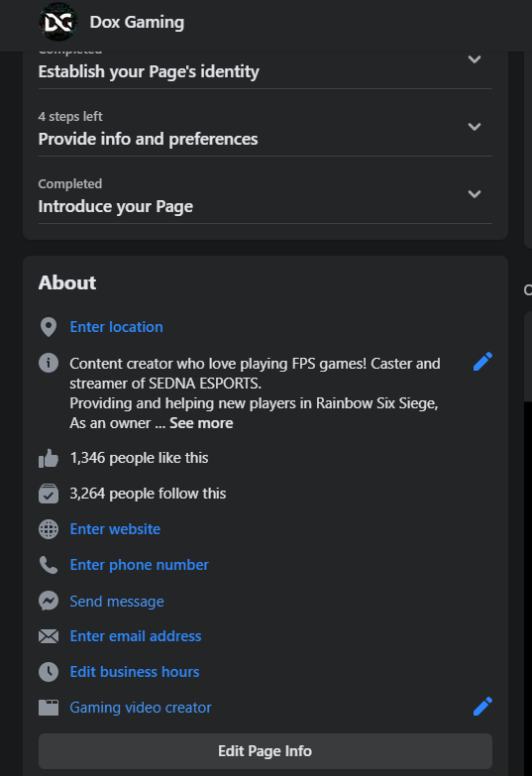The width and height of the screenshot is (532, 776).
Task: Click the followers checkmark box icon
Action: (x=49, y=494)
